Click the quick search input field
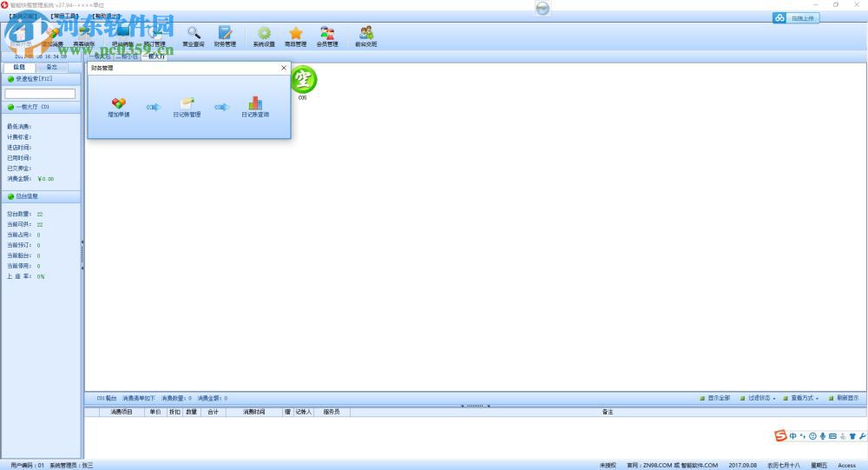The height and width of the screenshot is (470, 868). tap(40, 94)
